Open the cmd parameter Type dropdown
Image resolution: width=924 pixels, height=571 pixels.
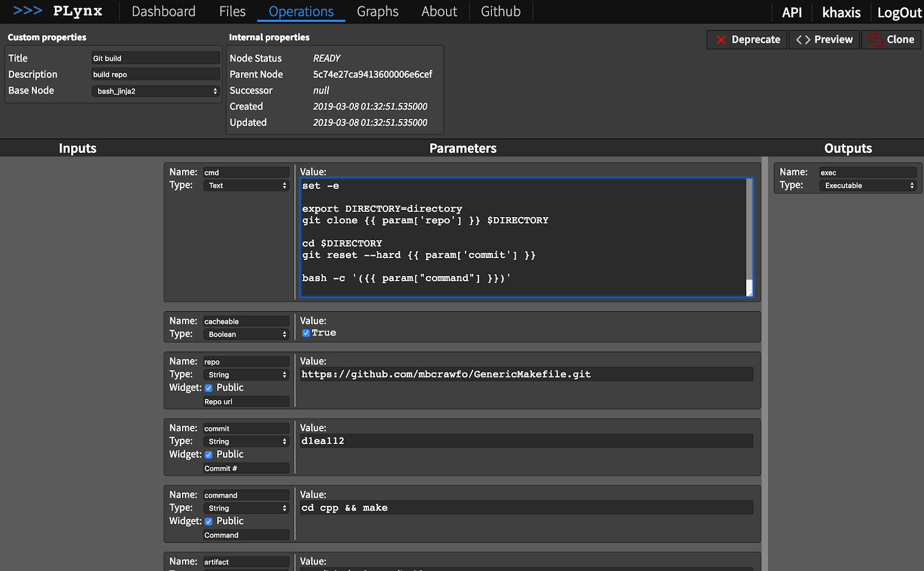click(x=246, y=185)
